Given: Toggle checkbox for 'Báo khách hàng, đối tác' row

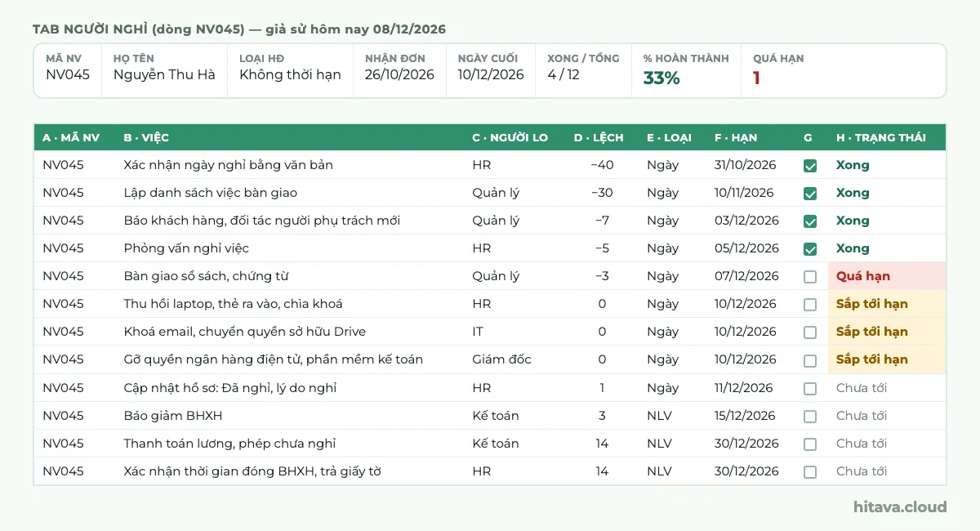Looking at the screenshot, I should (810, 221).
